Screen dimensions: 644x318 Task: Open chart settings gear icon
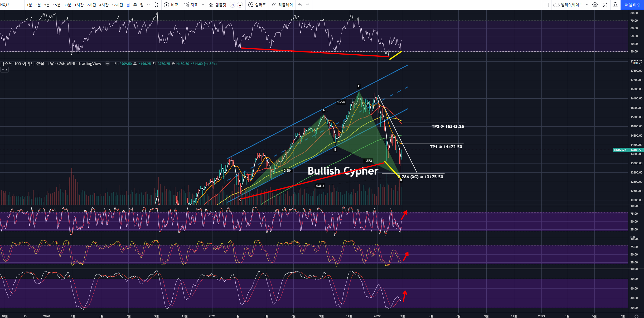[595, 5]
